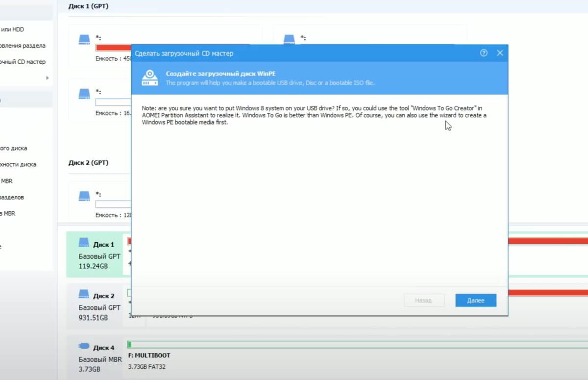The image size is (588, 380).
Task: Click Диск 2 (GPT) section heading
Action: click(88, 162)
